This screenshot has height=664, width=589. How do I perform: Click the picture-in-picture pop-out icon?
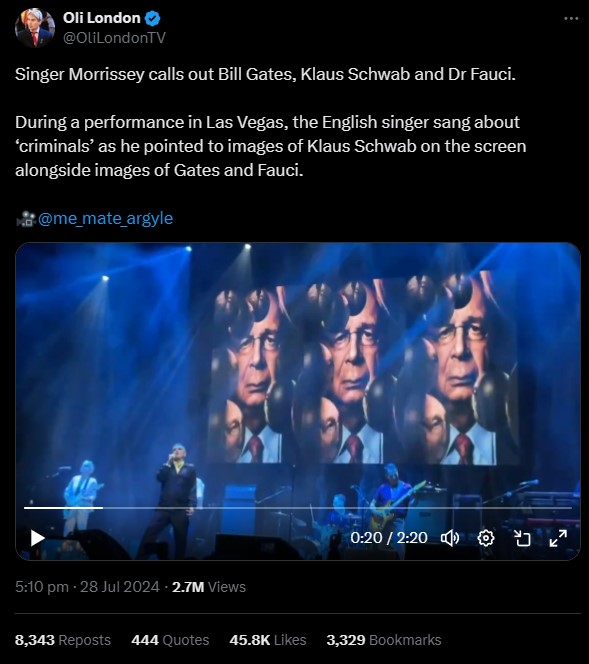522,538
